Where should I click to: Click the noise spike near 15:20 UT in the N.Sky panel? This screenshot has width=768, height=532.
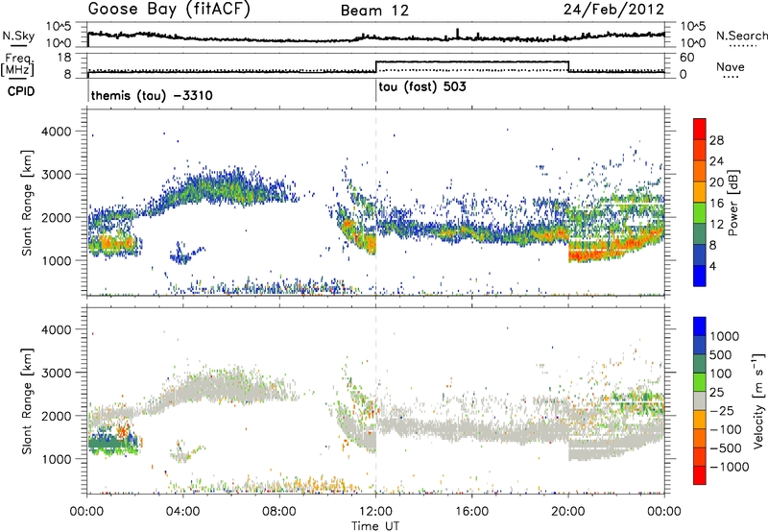click(458, 34)
